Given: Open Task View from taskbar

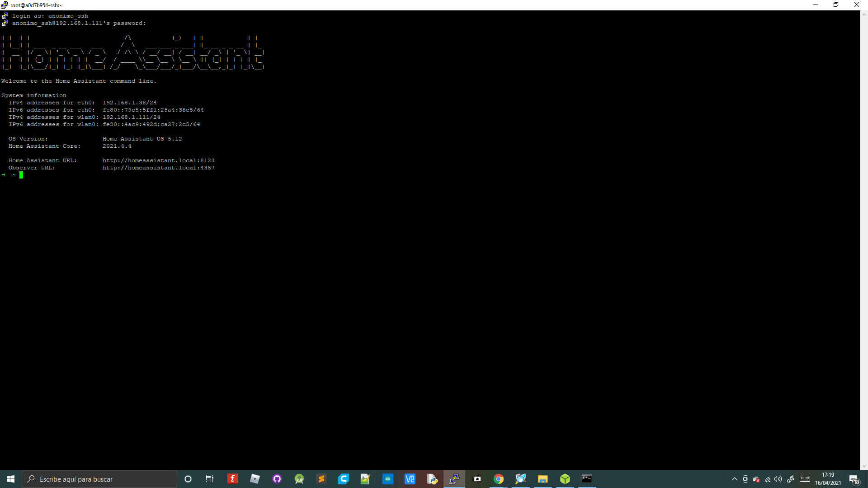Looking at the screenshot, I should (x=210, y=479).
